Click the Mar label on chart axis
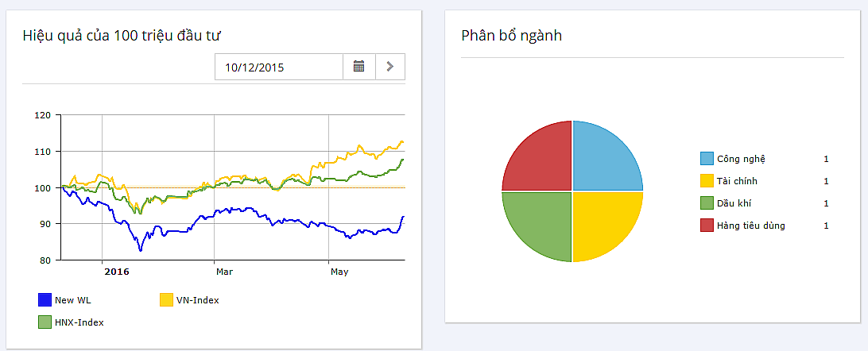Screen dimensions: 868x351 224,272
